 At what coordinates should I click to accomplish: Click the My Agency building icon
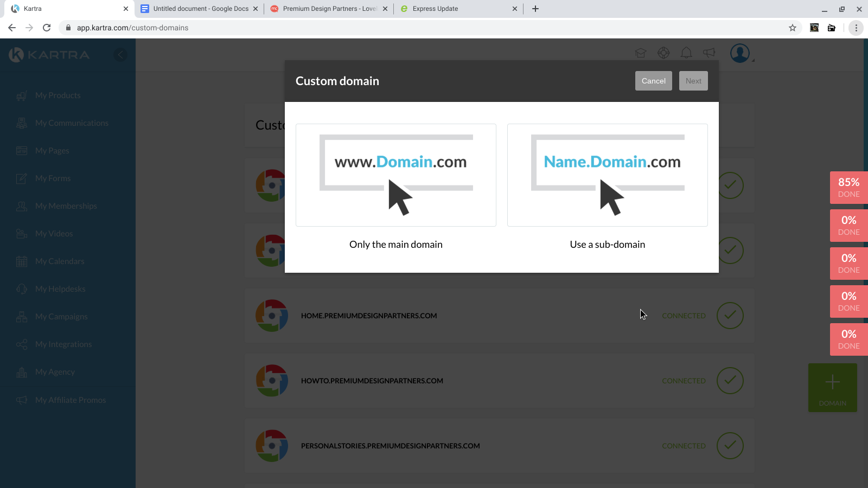point(22,372)
